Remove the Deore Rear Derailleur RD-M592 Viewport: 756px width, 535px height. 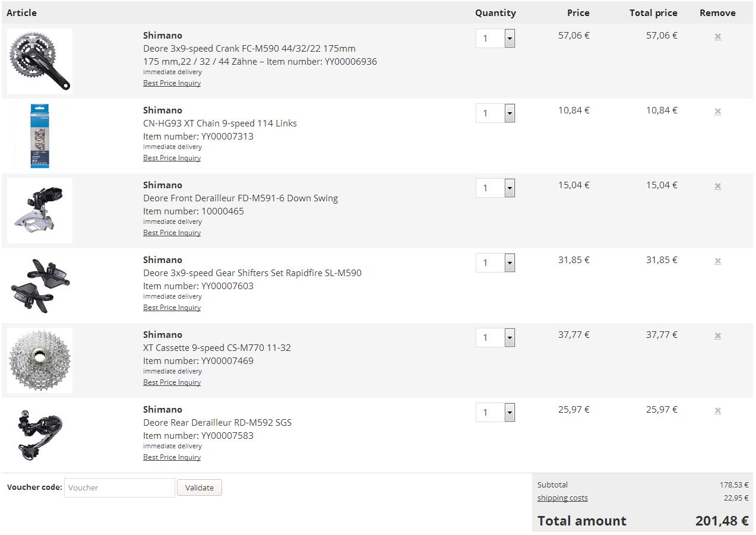pos(717,411)
